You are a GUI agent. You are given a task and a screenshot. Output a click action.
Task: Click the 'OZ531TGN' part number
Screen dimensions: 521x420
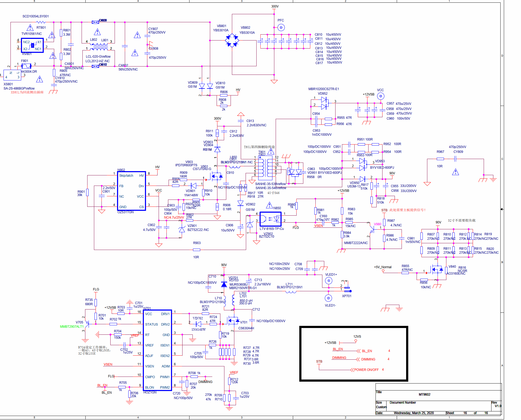(x=126, y=212)
